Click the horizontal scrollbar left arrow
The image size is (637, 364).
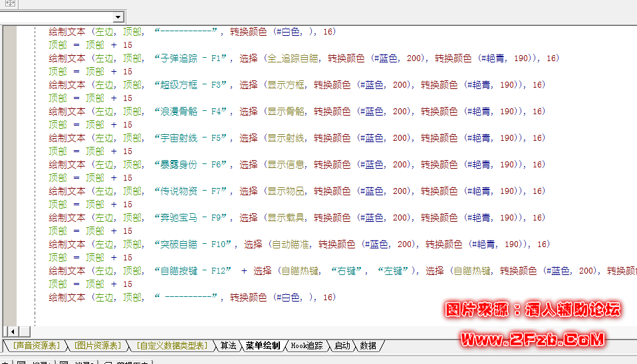coord(13,331)
